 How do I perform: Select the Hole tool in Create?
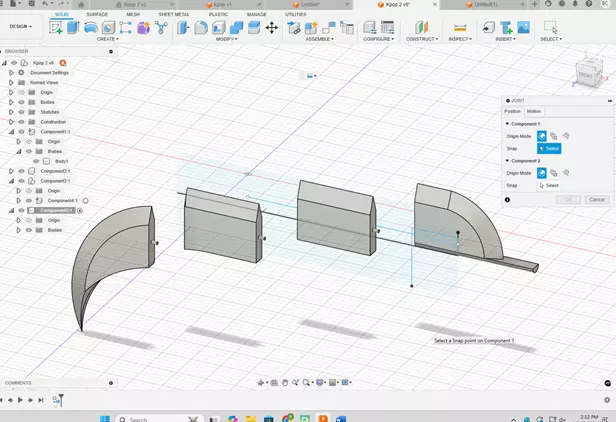[x=108, y=28]
